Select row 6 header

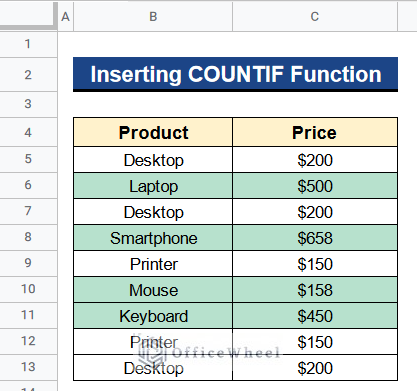[x=28, y=185]
